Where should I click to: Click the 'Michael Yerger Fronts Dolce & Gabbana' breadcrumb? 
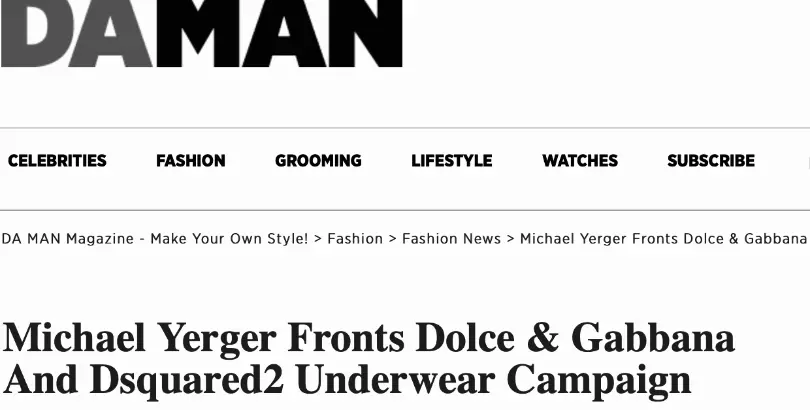coord(663,239)
